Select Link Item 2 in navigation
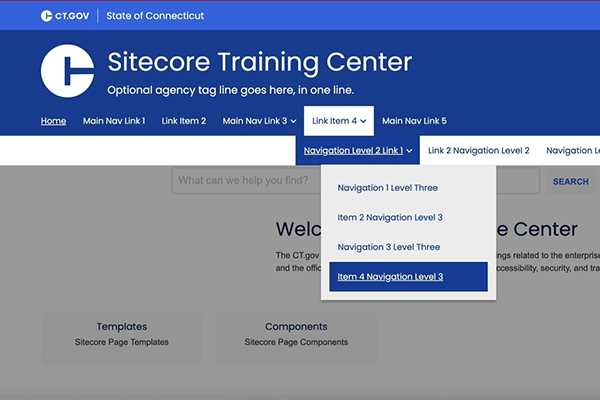 (184, 122)
